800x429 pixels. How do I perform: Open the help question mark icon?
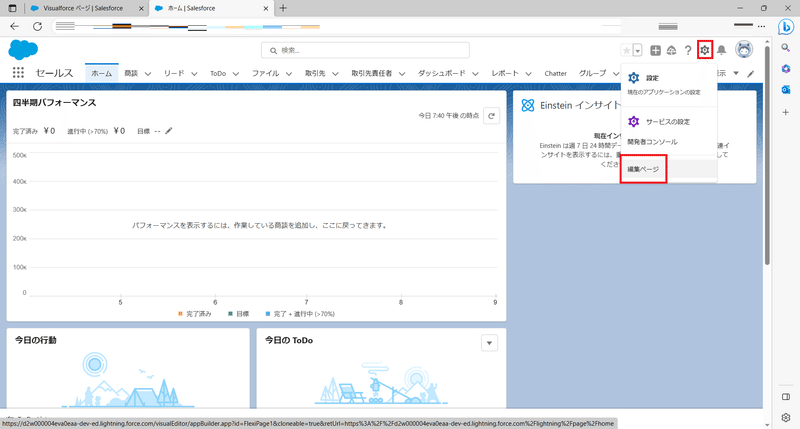(688, 50)
